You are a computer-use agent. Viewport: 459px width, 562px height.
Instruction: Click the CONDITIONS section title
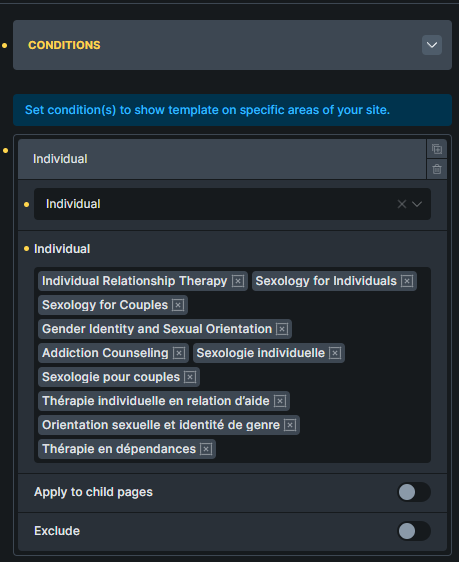tap(64, 45)
